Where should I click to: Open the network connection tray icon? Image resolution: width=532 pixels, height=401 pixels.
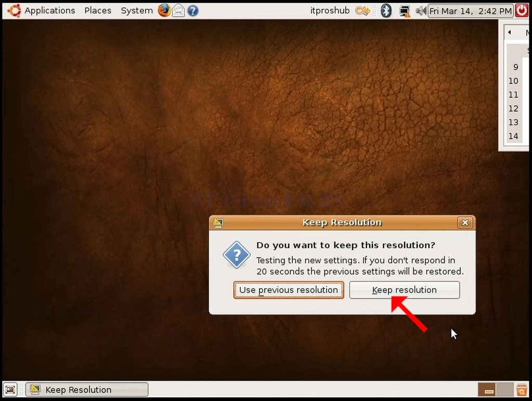click(x=405, y=11)
